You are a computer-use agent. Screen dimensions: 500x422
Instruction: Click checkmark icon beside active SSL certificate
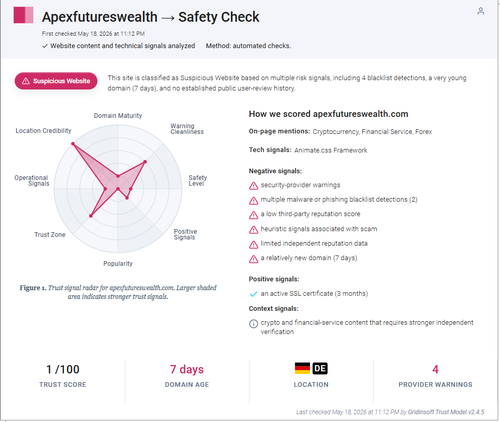pos(253,294)
